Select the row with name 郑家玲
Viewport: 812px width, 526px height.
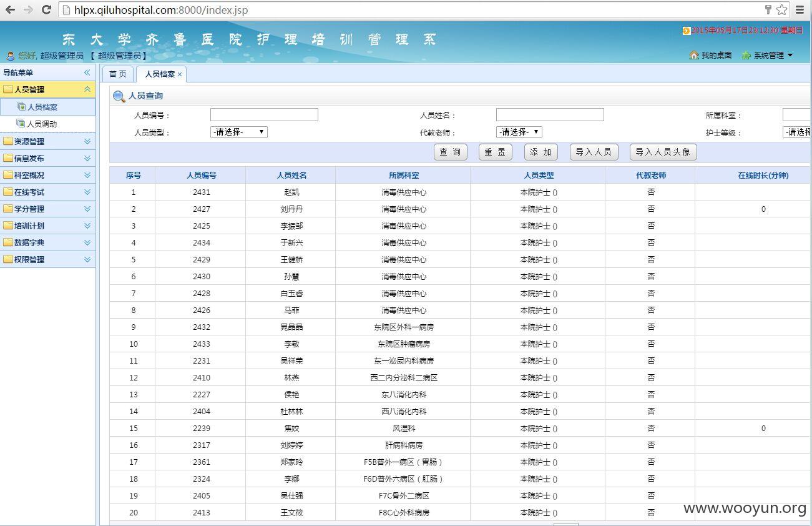pyautogui.click(x=461, y=462)
